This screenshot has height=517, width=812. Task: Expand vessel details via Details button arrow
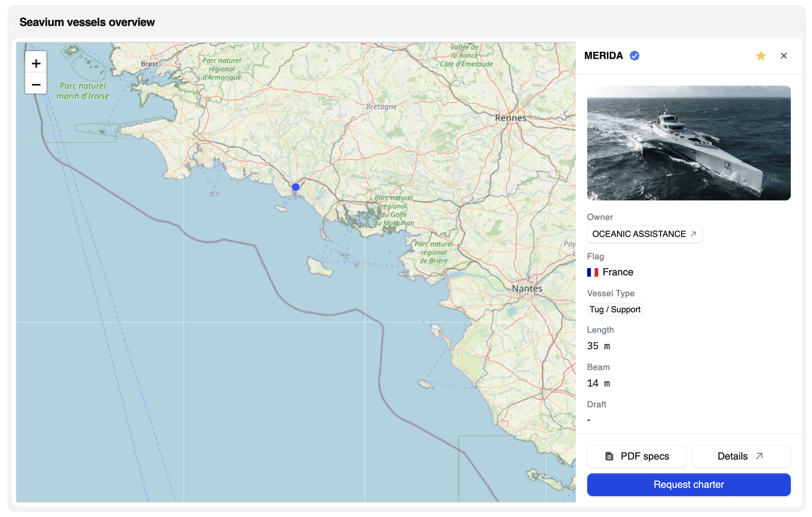coord(760,456)
